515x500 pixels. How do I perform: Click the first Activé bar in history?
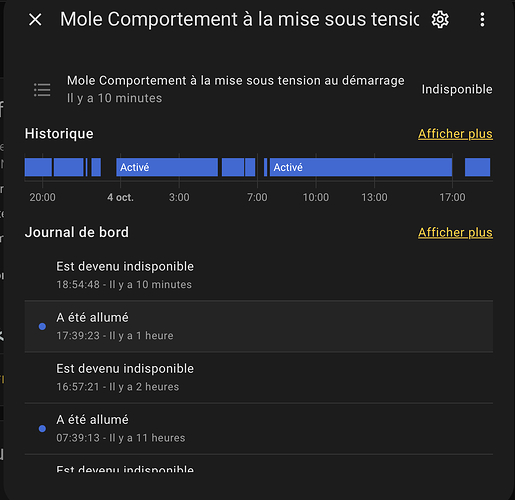(x=167, y=167)
